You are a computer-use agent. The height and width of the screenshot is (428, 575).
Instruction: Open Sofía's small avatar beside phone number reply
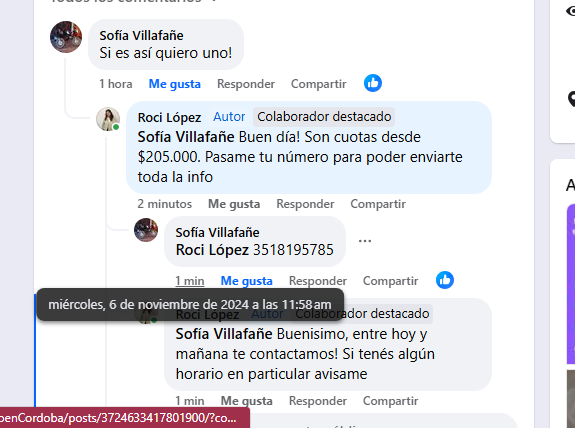pyautogui.click(x=146, y=230)
